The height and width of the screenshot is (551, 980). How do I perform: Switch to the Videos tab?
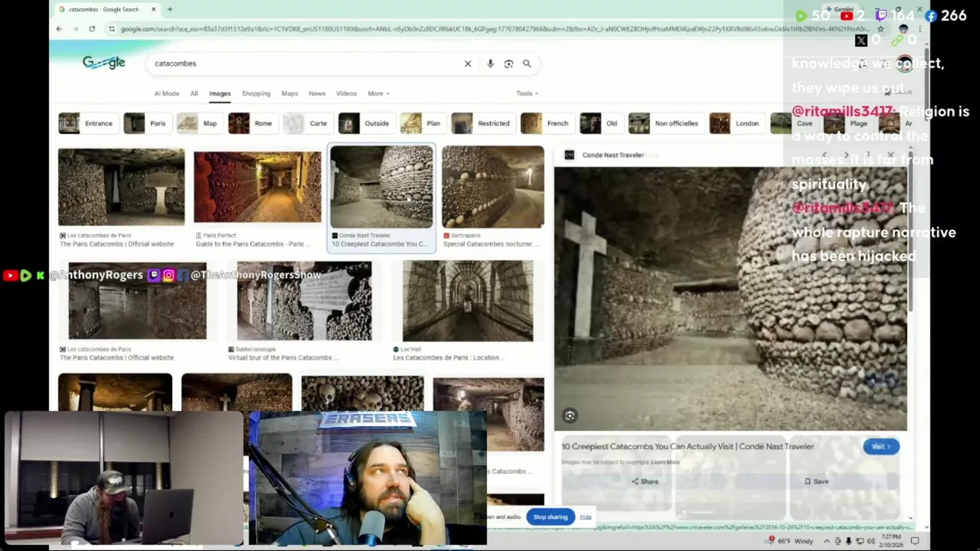click(346, 93)
